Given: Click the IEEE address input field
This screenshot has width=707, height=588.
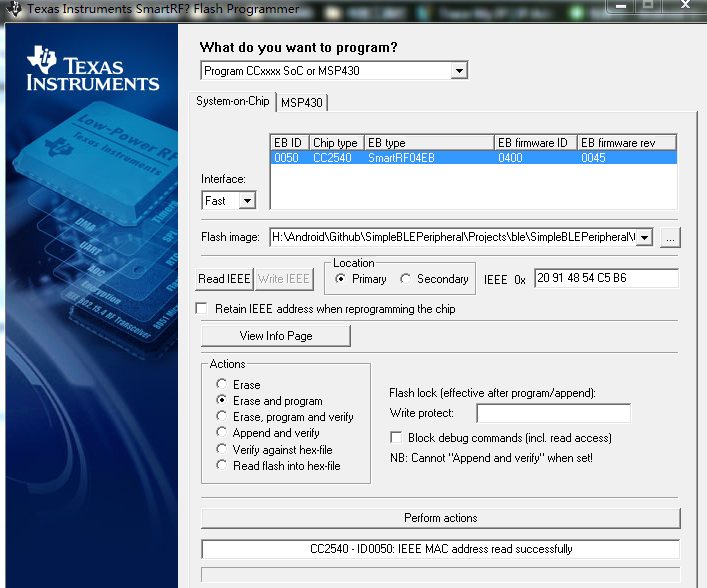Looking at the screenshot, I should pyautogui.click(x=606, y=278).
